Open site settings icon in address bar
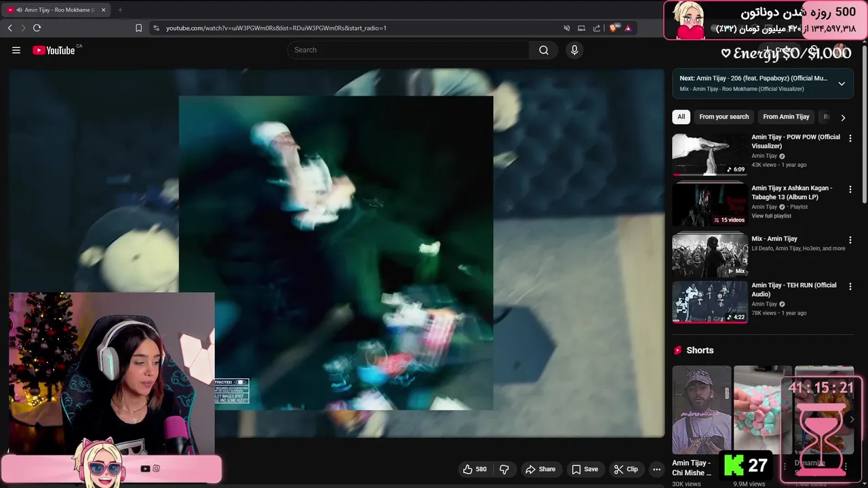868x488 pixels. coord(156,28)
